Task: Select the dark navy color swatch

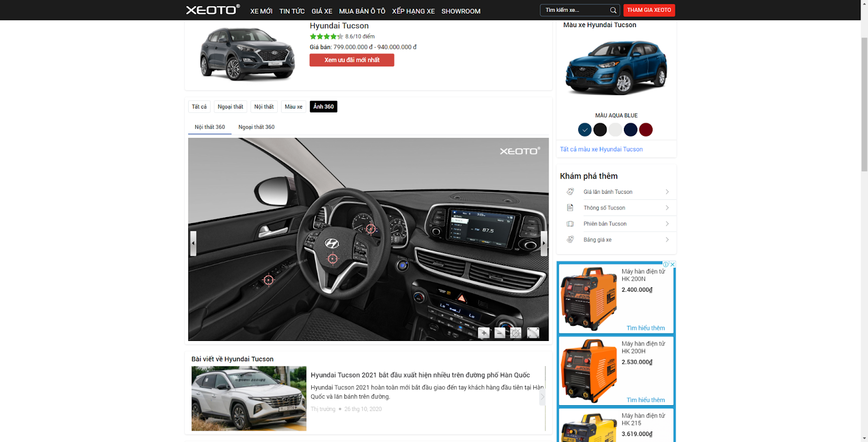Action: coord(630,130)
